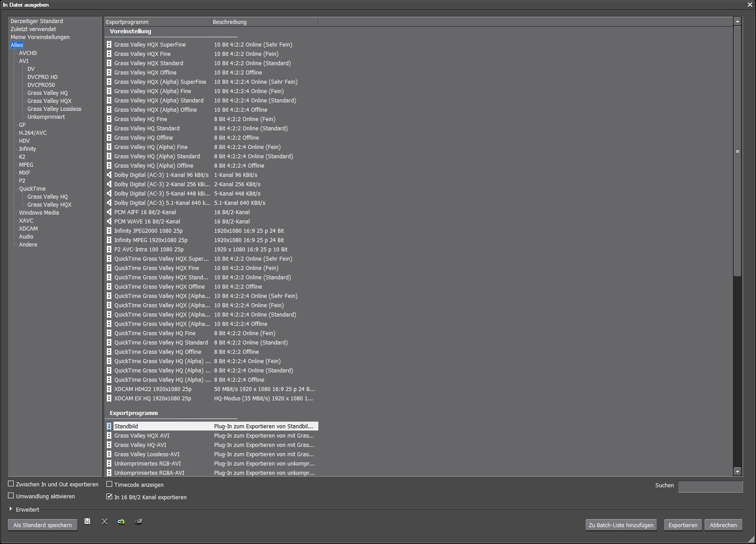The height and width of the screenshot is (544, 756).
Task: Click the film icon beside QuickTime Grass Valley HQ Offline
Action: (x=109, y=352)
